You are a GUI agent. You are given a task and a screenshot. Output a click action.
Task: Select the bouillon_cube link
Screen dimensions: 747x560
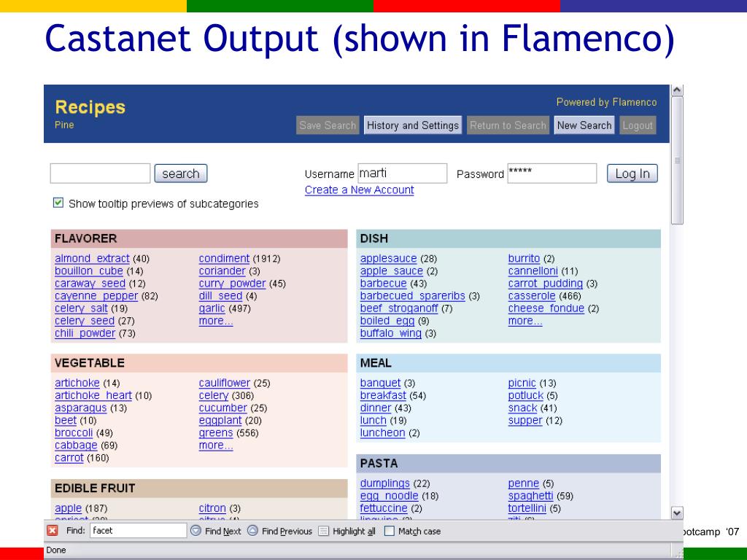tap(88, 271)
